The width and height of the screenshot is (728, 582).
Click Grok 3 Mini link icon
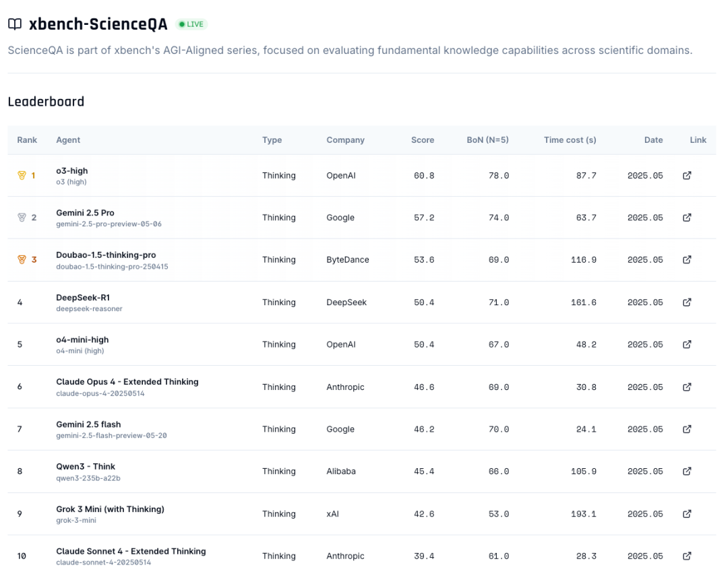point(687,514)
